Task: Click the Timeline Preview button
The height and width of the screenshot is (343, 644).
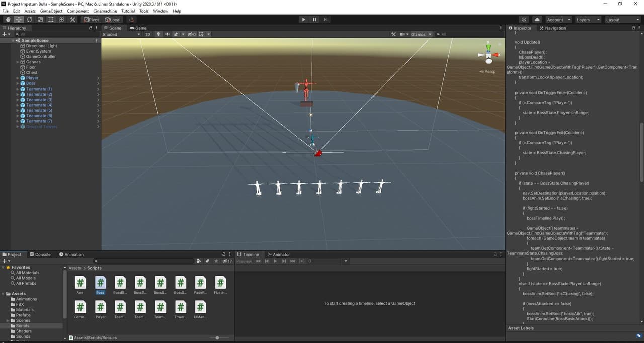Action: coord(244,261)
